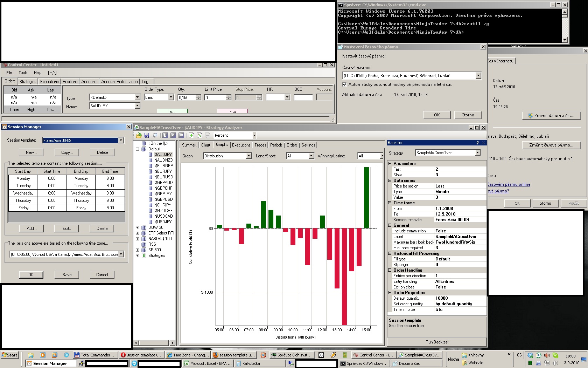Launch the media player quick launch icon
Image resolution: width=588 pixels, height=368 pixels.
[43, 355]
